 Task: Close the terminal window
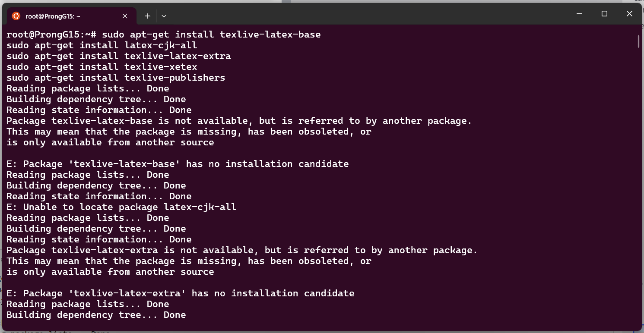coord(629,14)
